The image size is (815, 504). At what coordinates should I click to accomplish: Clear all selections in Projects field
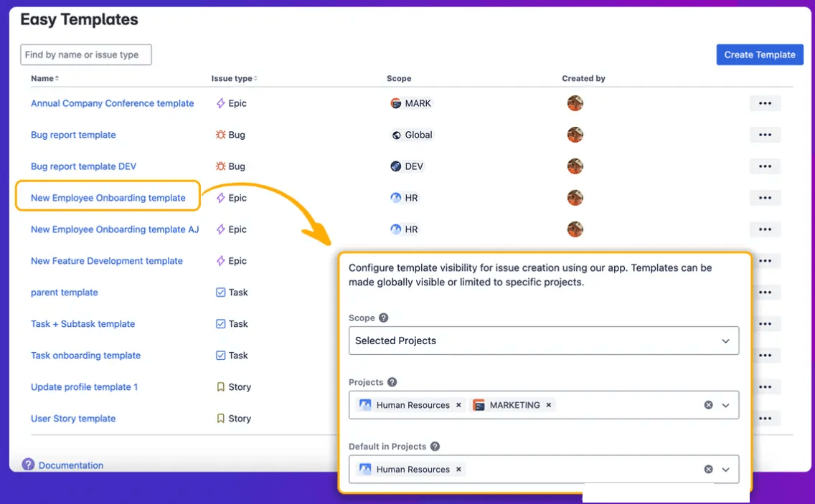coord(708,405)
